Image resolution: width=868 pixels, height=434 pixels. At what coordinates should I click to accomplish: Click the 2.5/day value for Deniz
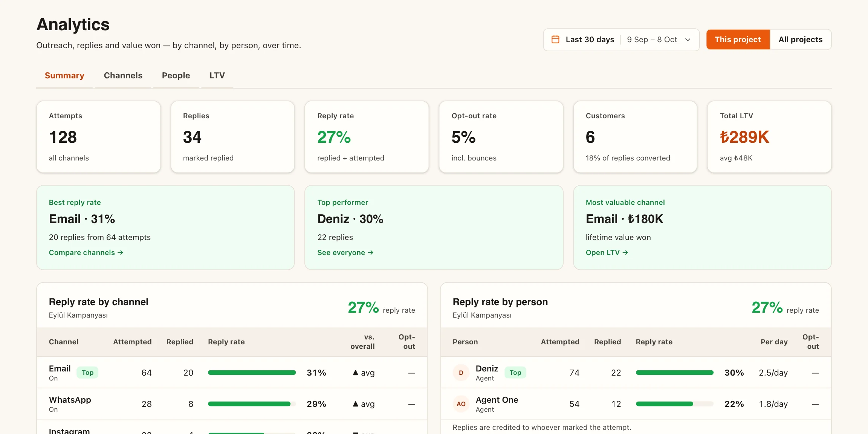773,373
